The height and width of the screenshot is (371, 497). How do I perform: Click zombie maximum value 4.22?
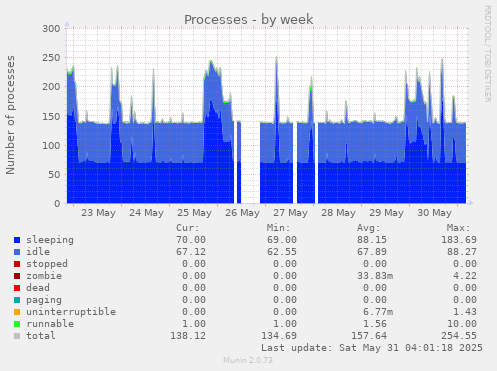point(465,276)
